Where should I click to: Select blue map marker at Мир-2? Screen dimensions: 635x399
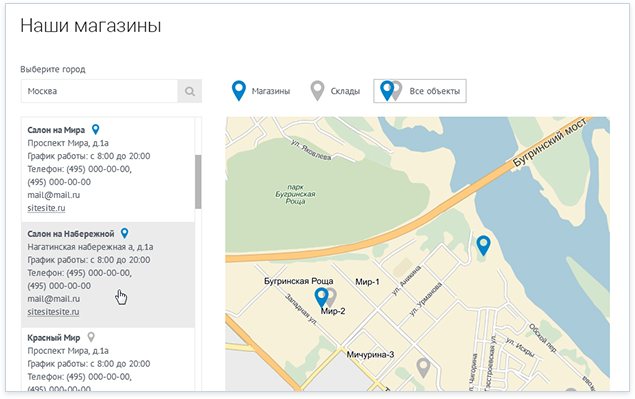pyautogui.click(x=321, y=297)
